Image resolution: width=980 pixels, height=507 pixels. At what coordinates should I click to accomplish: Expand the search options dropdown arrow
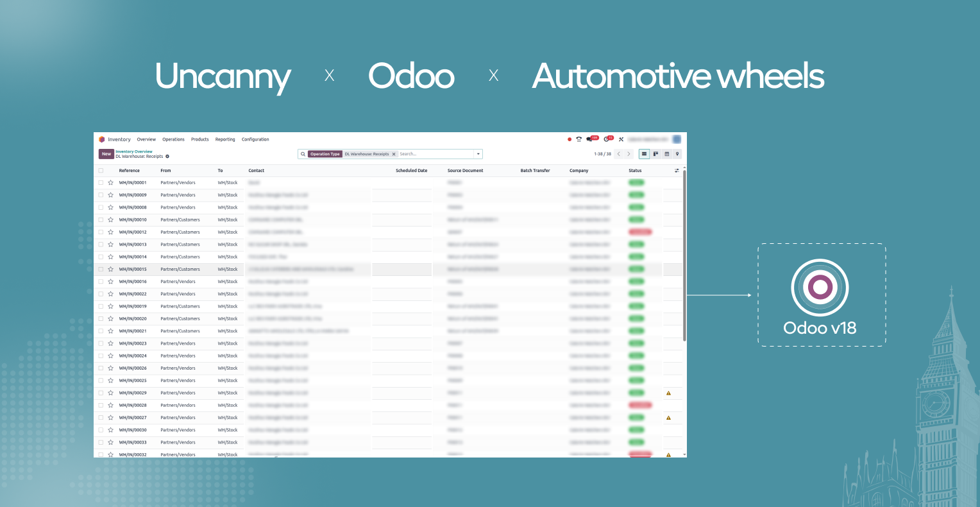478,154
